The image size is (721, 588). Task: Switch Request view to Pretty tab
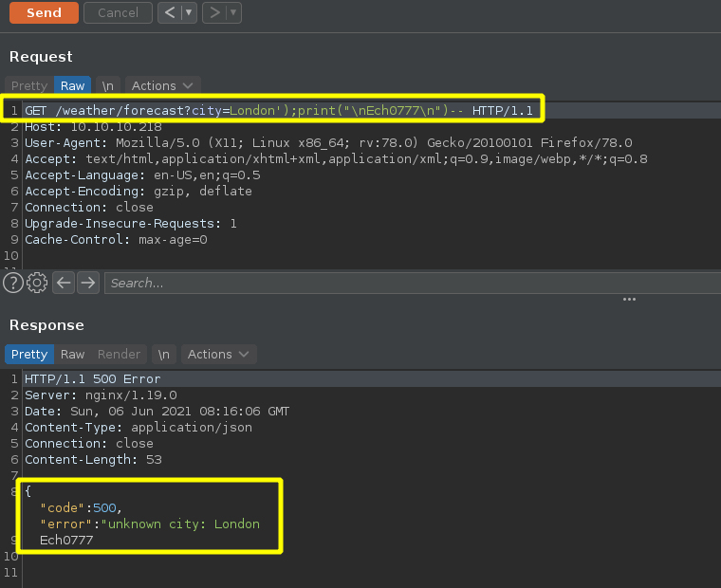point(28,85)
